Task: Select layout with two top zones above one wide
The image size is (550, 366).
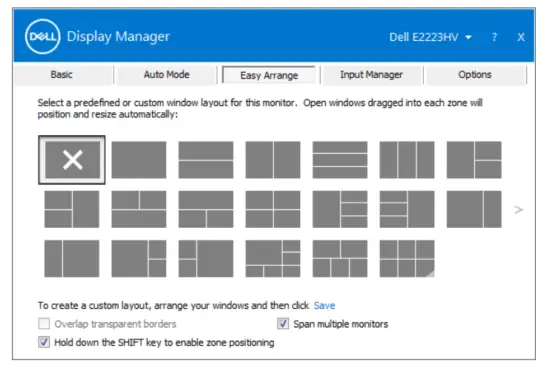Action: (x=139, y=209)
